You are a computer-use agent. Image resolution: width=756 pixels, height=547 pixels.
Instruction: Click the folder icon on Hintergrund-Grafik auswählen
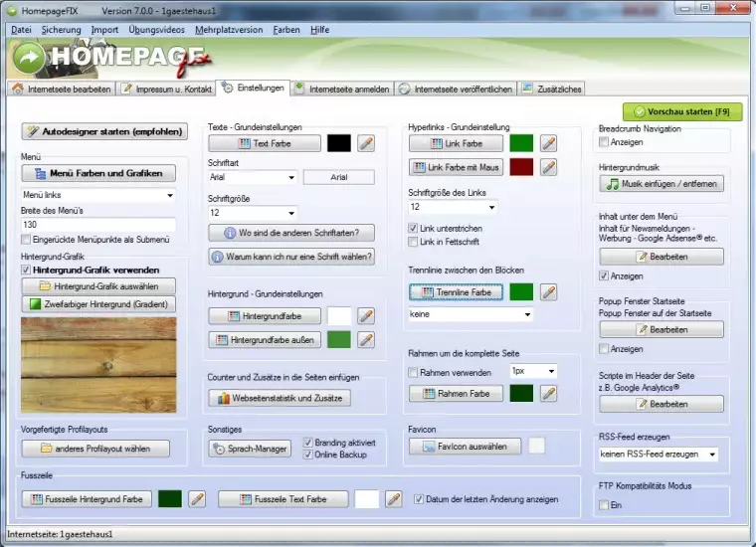(x=45, y=286)
